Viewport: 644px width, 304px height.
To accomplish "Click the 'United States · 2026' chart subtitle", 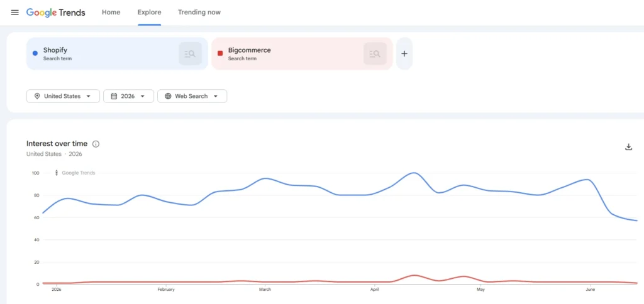I will tap(54, 154).
